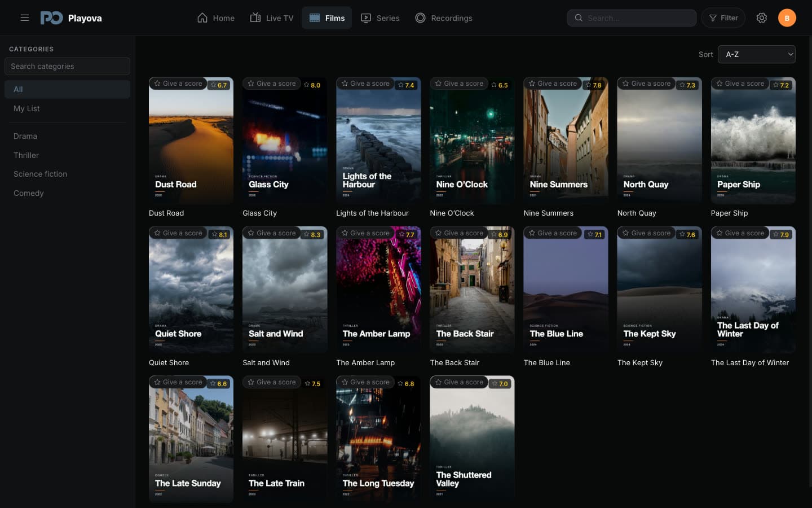
Task: Go to the Home tab
Action: pyautogui.click(x=216, y=18)
